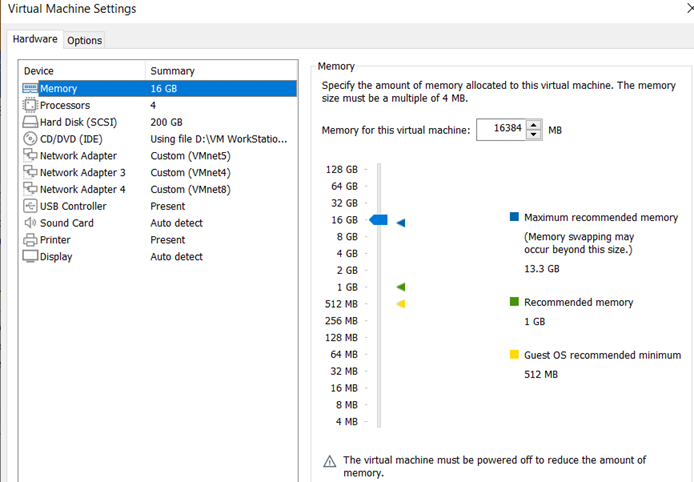The image size is (694, 482).
Task: Click the 256 MB slider label
Action: (341, 321)
